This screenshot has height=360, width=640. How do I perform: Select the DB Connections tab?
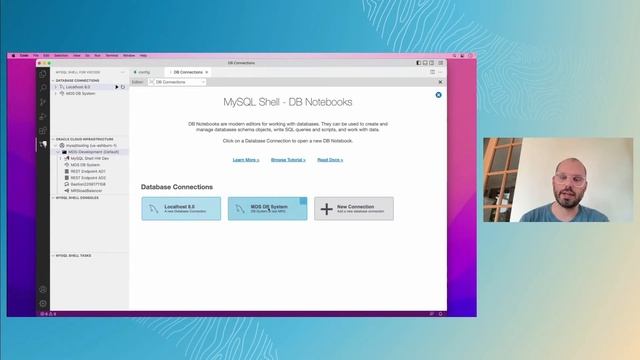click(188, 72)
